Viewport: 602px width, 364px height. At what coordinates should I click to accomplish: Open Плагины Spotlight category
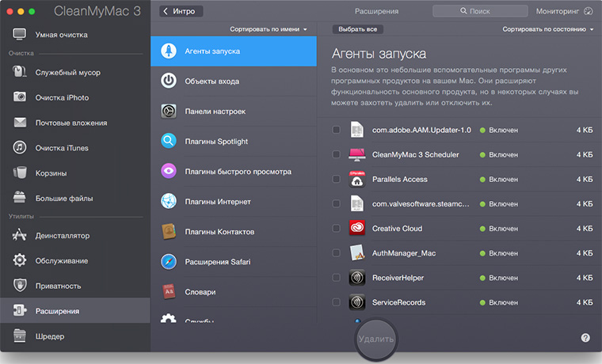coord(234,141)
